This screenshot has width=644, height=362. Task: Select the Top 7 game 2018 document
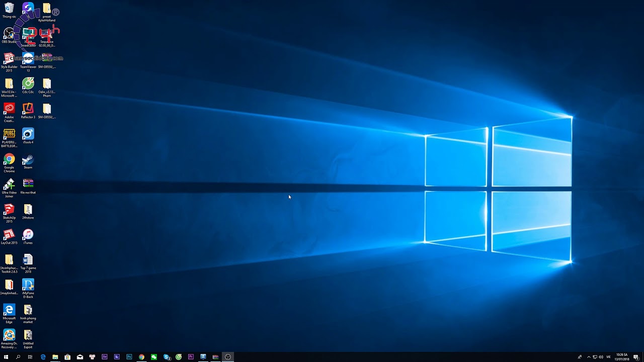(x=28, y=264)
